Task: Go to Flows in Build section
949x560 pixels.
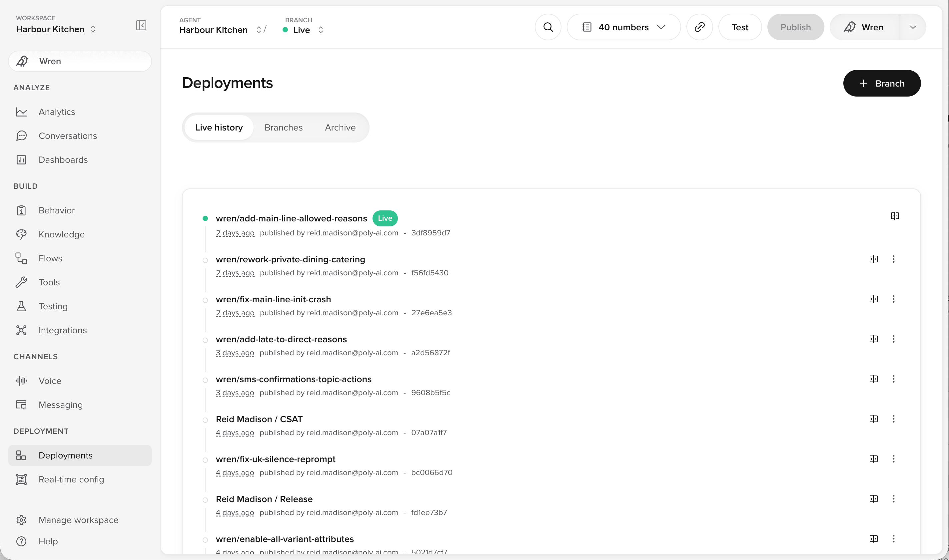Action: 80,258
